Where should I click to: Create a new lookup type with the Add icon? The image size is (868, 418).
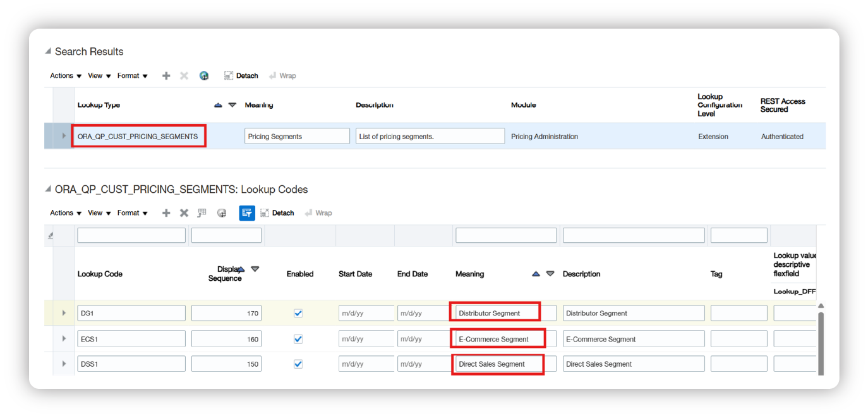click(166, 75)
